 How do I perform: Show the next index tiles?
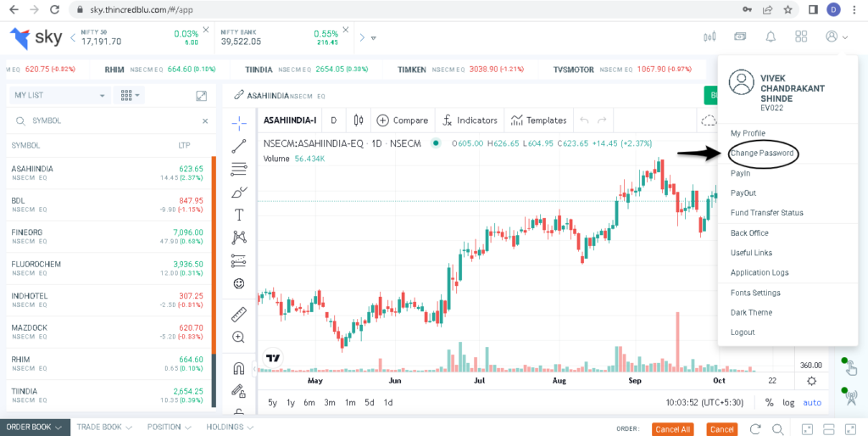coord(362,37)
